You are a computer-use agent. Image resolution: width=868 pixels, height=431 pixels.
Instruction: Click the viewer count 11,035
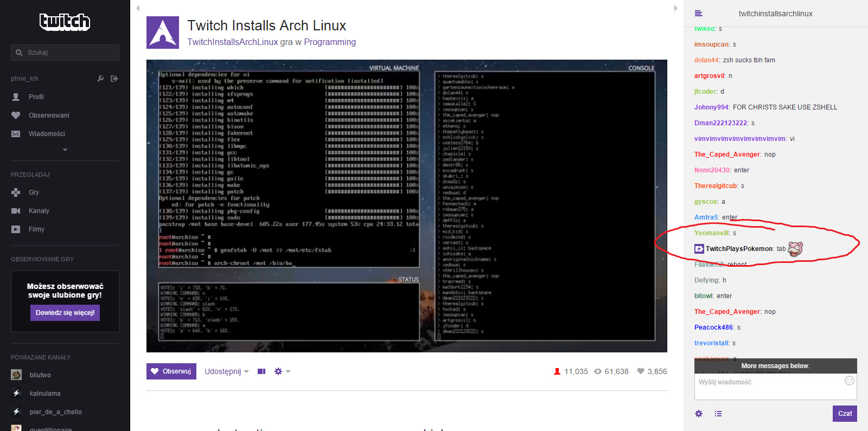(x=571, y=371)
